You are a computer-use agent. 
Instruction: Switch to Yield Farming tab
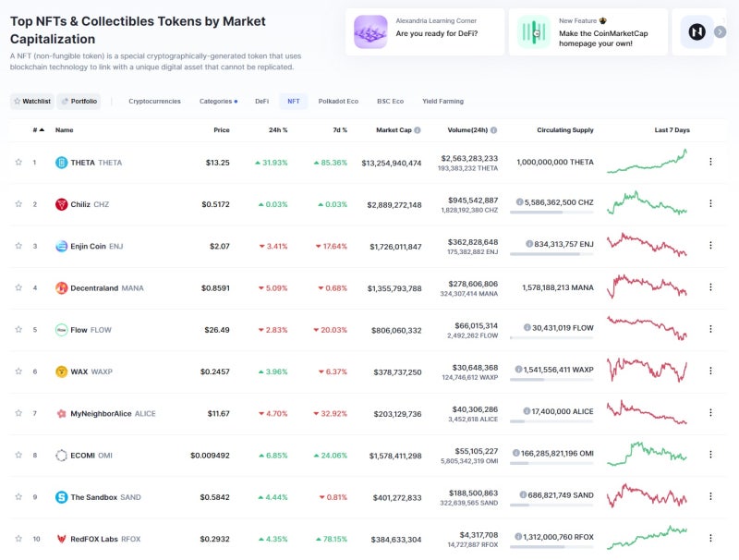click(443, 102)
